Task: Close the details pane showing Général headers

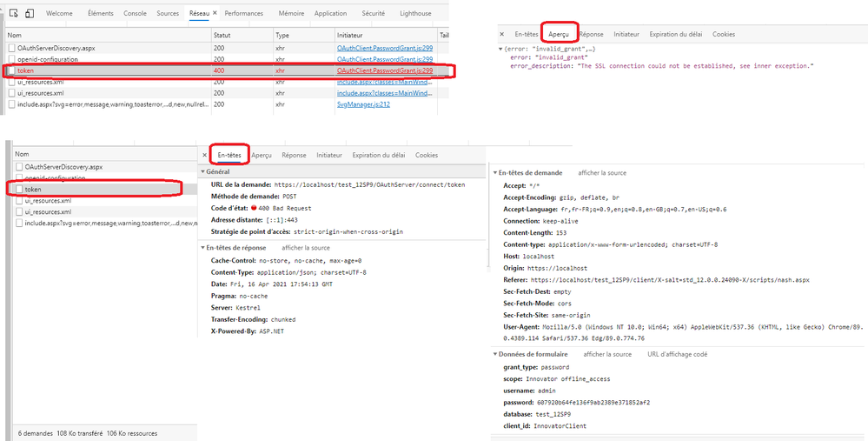Action: tap(205, 155)
